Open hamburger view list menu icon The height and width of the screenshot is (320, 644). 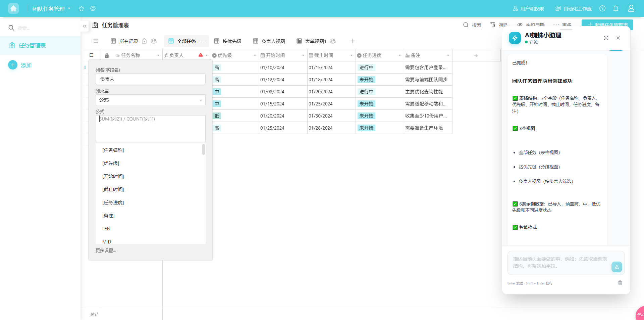[x=96, y=41]
